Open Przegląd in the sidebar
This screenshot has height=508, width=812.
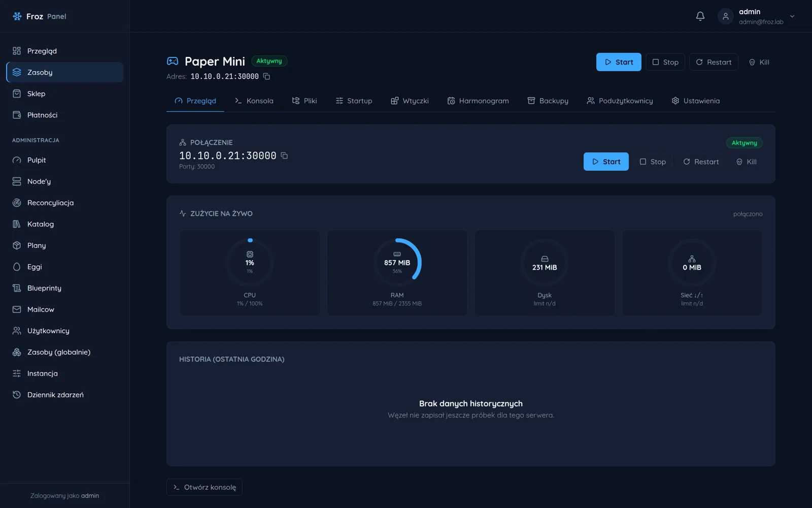[65, 51]
